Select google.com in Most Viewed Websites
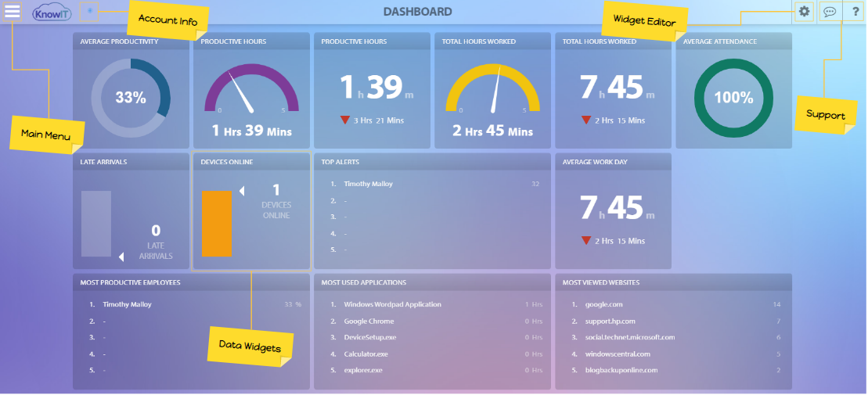Image resolution: width=868 pixels, height=395 pixels. [x=604, y=304]
